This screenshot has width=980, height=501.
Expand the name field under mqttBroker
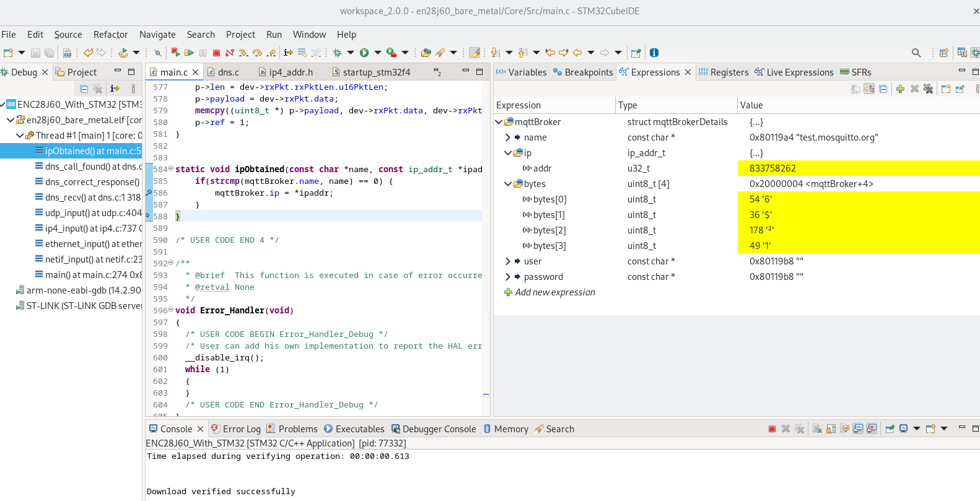tap(508, 137)
